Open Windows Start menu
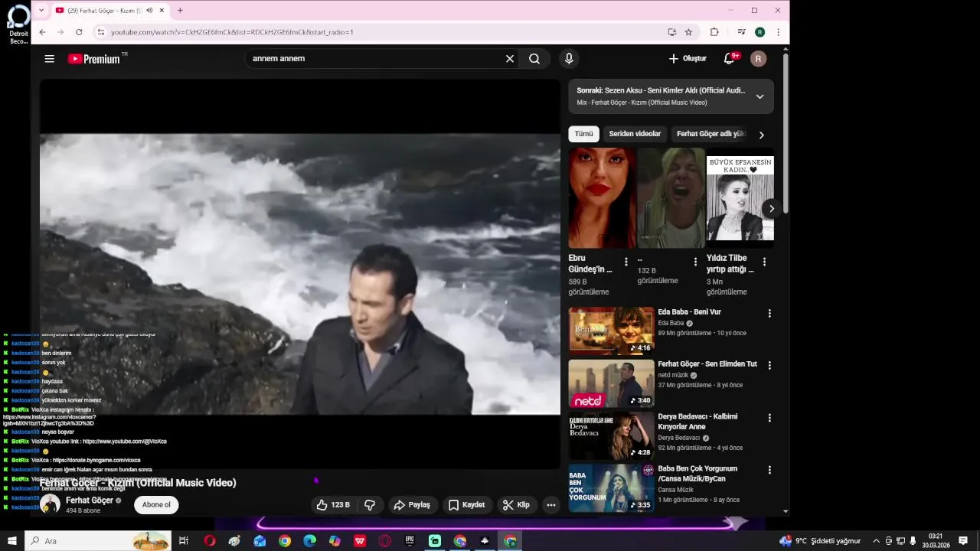This screenshot has width=980, height=551. click(12, 541)
